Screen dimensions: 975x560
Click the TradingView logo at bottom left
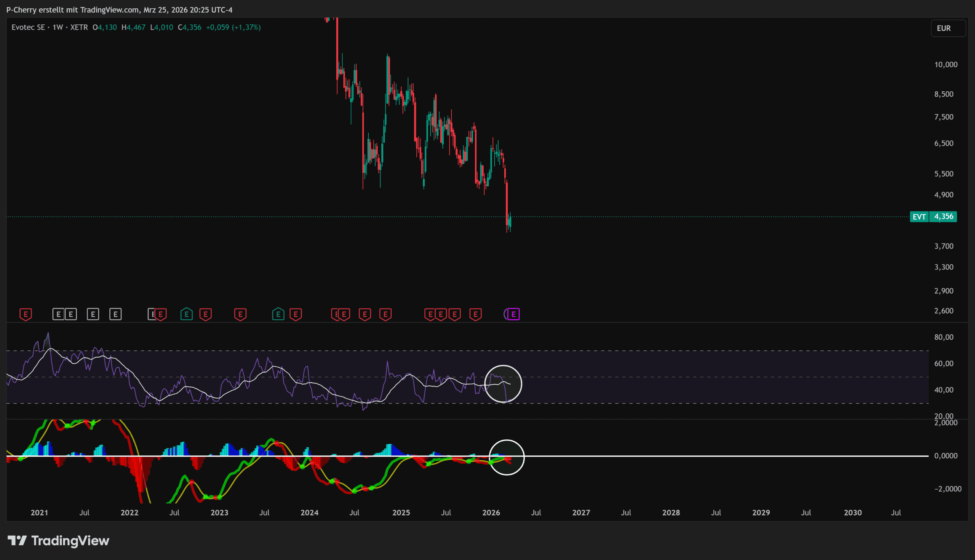59,541
